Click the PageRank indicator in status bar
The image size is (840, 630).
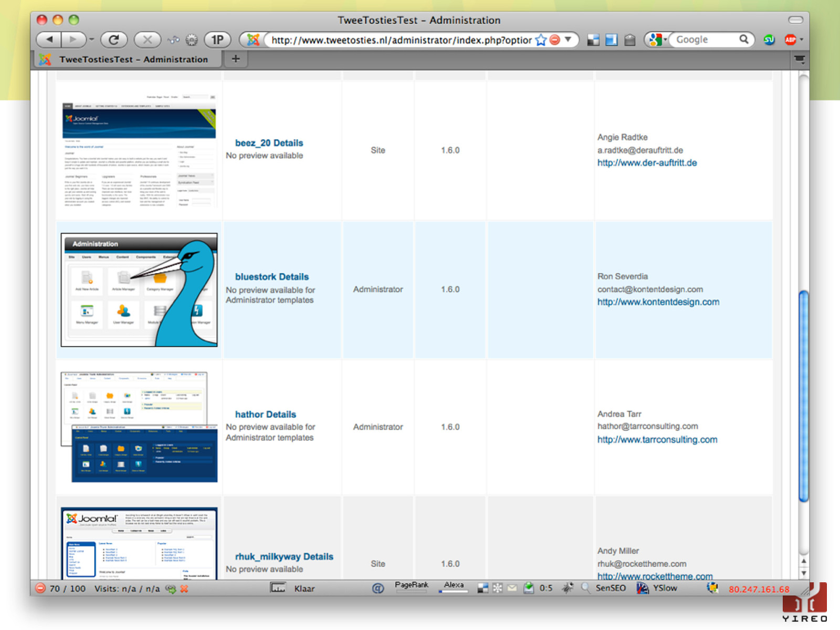412,586
